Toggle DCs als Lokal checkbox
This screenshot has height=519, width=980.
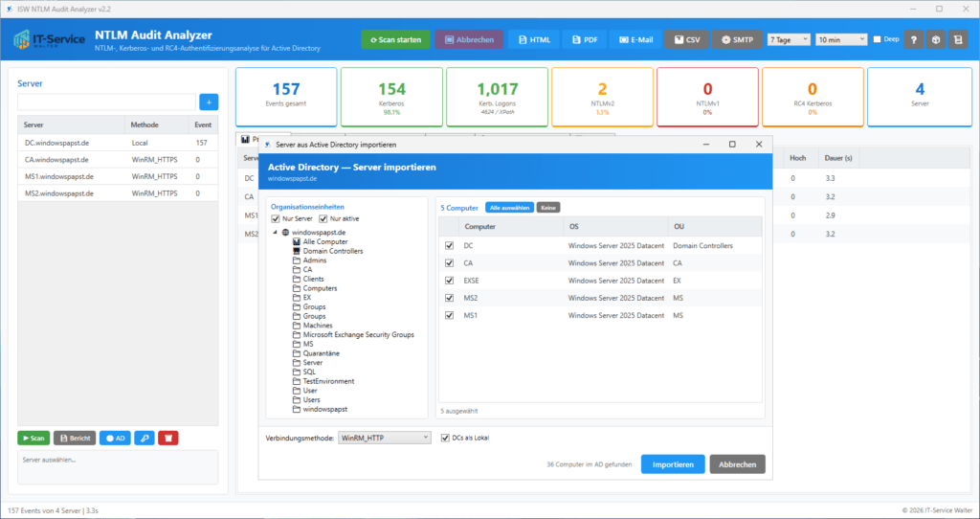(x=445, y=438)
